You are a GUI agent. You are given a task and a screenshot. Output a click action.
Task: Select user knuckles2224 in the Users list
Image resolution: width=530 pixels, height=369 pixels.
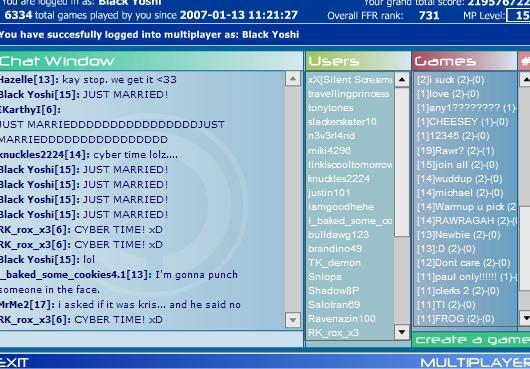339,179
